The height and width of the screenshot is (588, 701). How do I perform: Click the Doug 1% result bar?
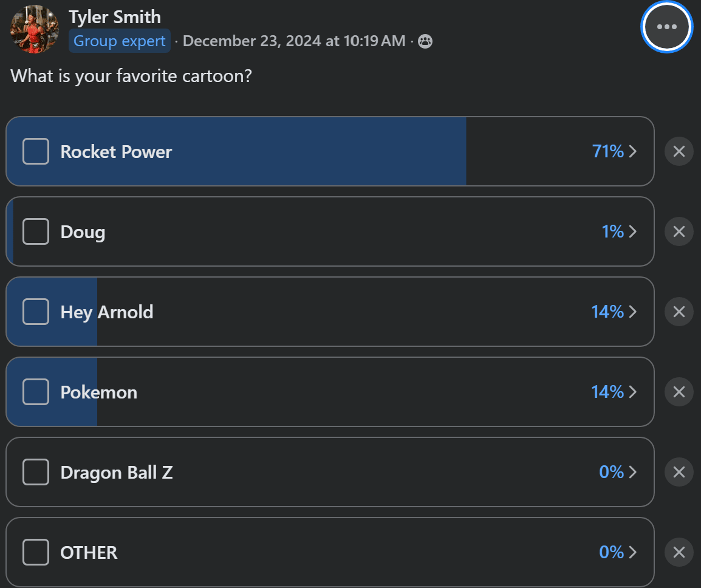[x=330, y=231]
